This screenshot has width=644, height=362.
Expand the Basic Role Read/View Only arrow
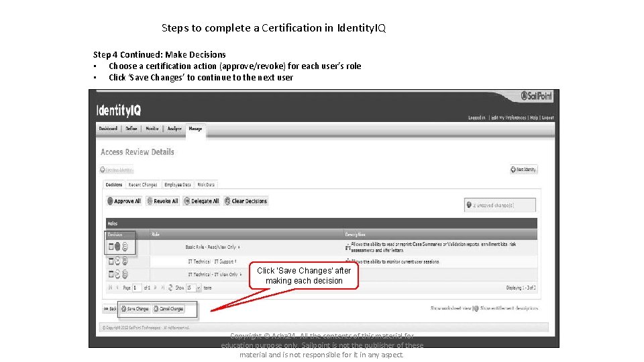point(239,247)
